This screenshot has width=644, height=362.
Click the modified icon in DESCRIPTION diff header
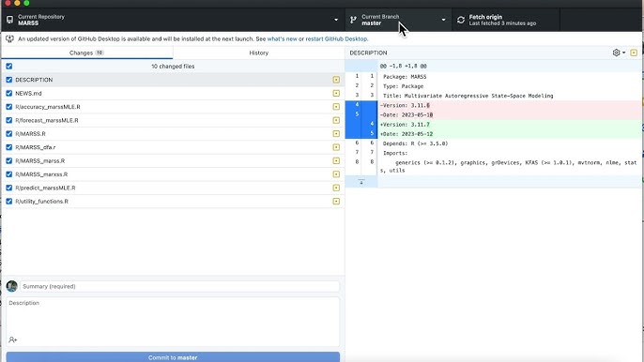click(634, 53)
